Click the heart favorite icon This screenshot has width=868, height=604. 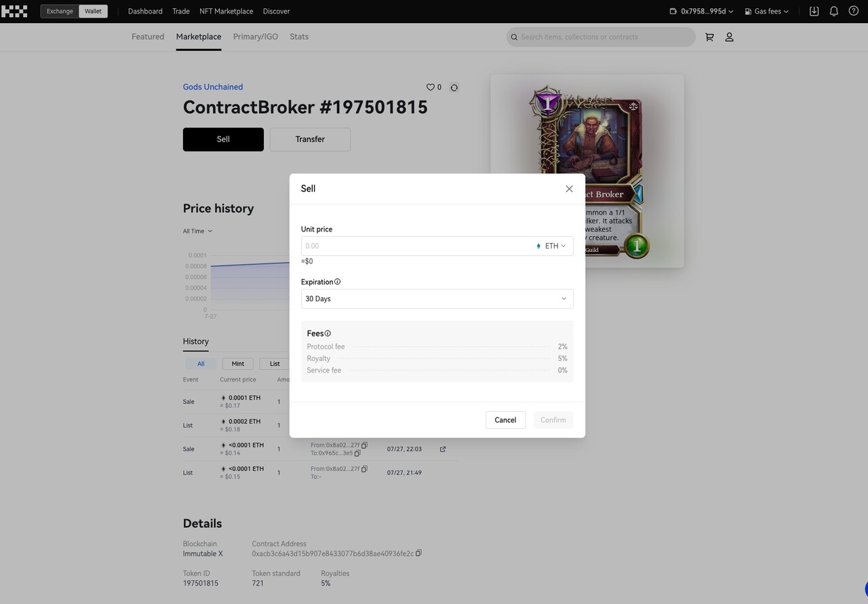(x=430, y=87)
